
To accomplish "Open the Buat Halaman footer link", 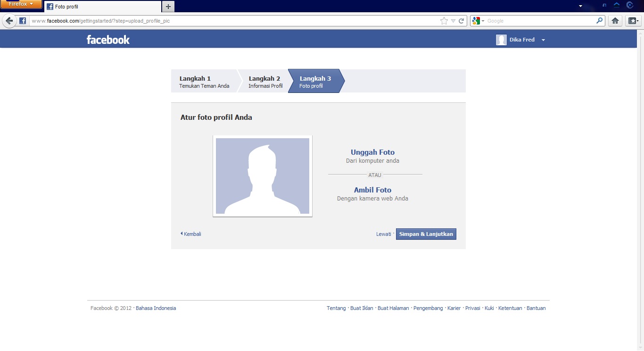I will pos(393,308).
